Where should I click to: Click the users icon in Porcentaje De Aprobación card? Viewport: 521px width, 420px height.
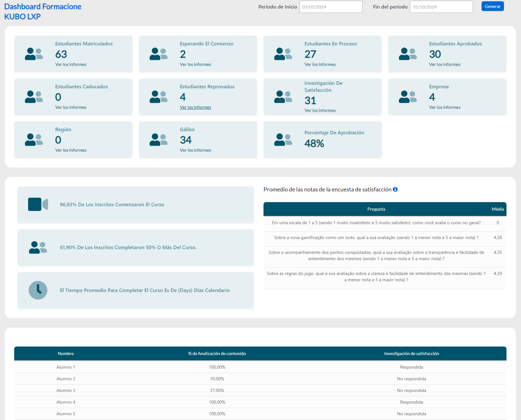pos(283,140)
